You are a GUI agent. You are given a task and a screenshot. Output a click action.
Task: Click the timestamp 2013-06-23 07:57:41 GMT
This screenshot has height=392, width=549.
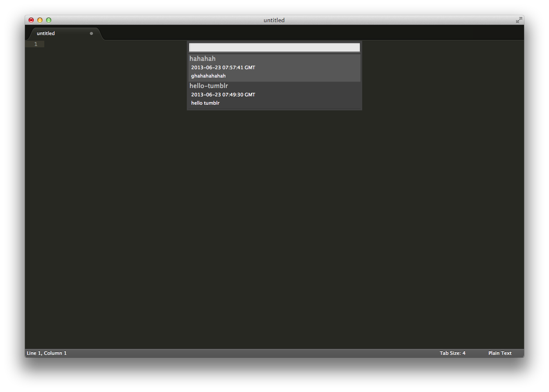tap(223, 67)
